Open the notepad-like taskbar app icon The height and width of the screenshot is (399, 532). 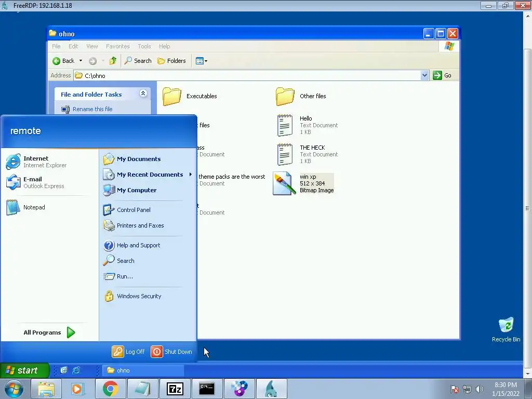[x=142, y=389]
